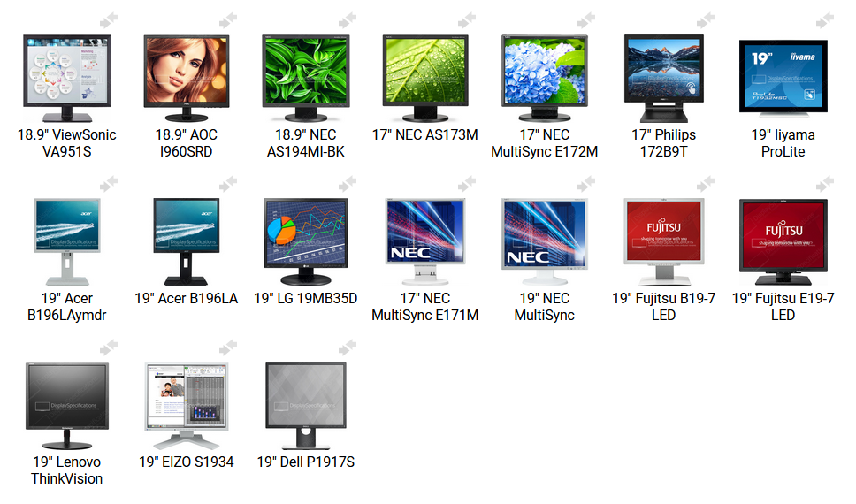This screenshot has width=856, height=504.
Task: Pin the 19" EIZO S1934 monitor
Action: [x=228, y=347]
